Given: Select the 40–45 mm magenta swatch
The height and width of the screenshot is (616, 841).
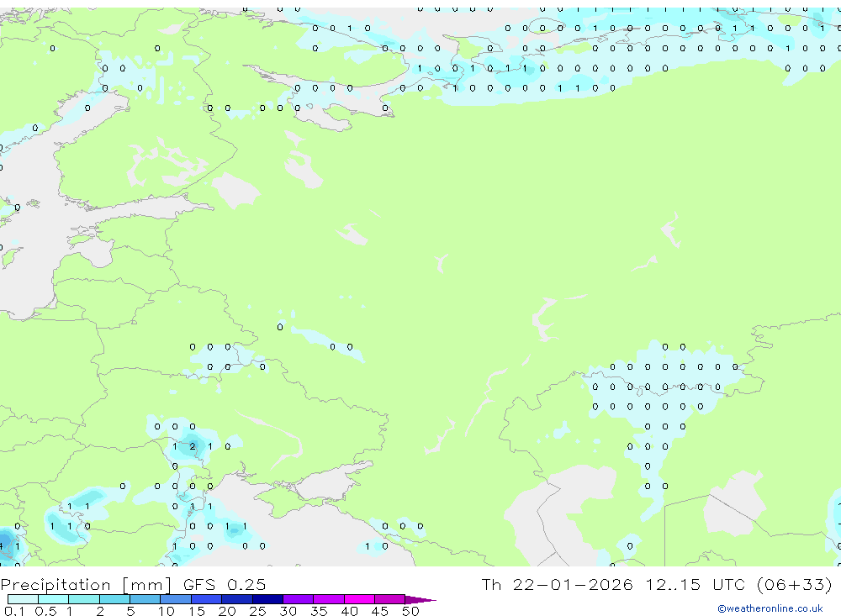Looking at the screenshot, I should pos(359,599).
